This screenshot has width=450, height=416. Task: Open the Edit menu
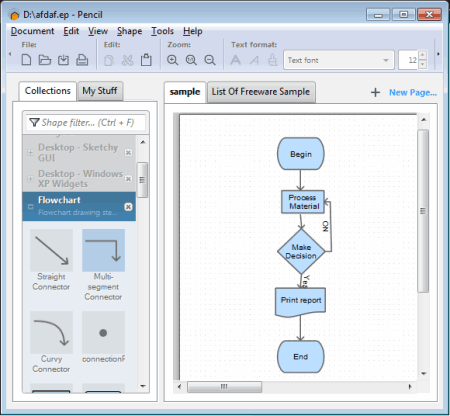click(71, 31)
